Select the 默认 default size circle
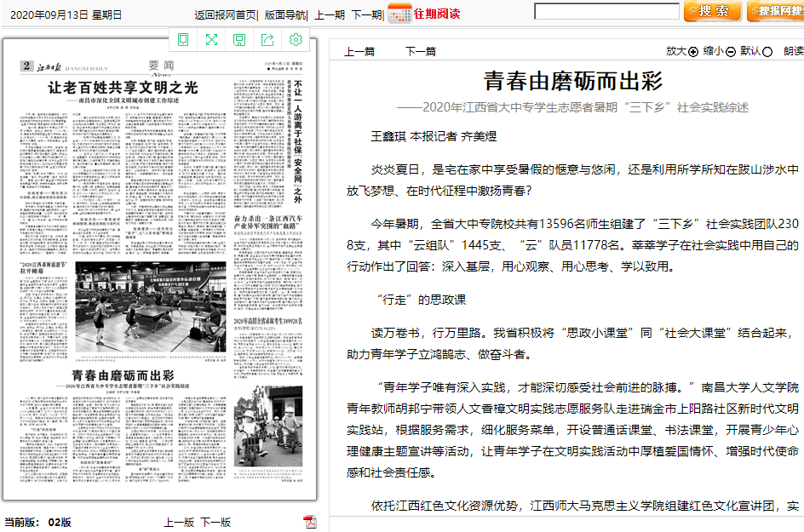804x532 pixels. click(767, 52)
